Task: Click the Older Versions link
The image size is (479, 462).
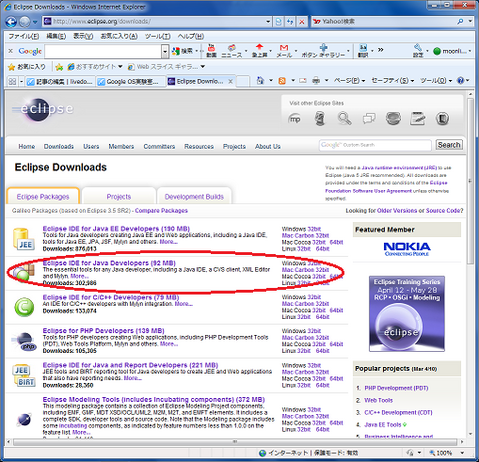Action: pos(397,211)
